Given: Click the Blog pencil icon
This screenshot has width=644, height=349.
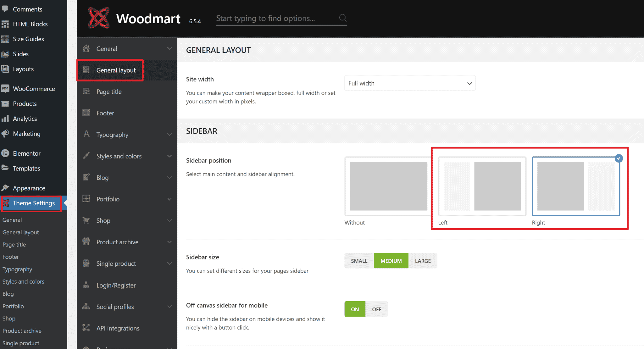Looking at the screenshot, I should [x=86, y=177].
